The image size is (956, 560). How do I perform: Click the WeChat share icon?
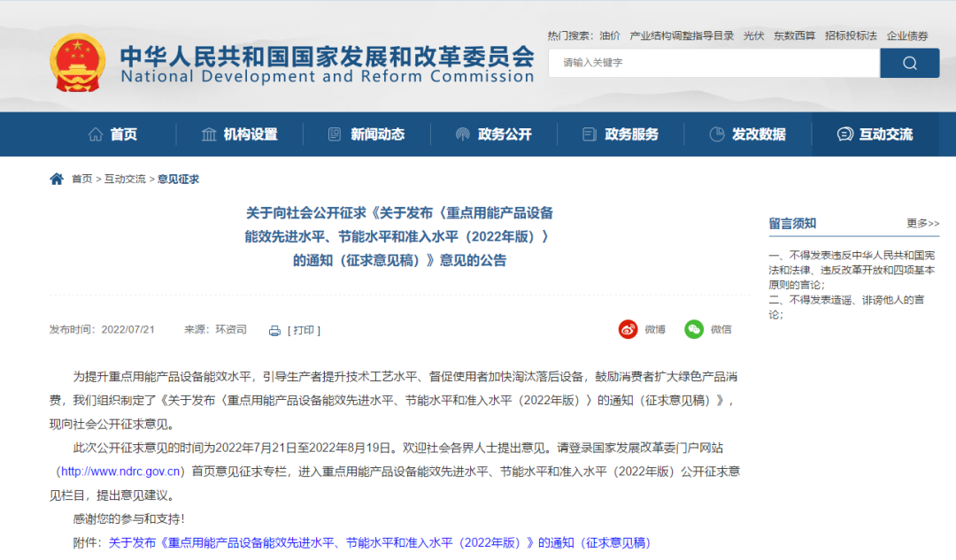[694, 329]
